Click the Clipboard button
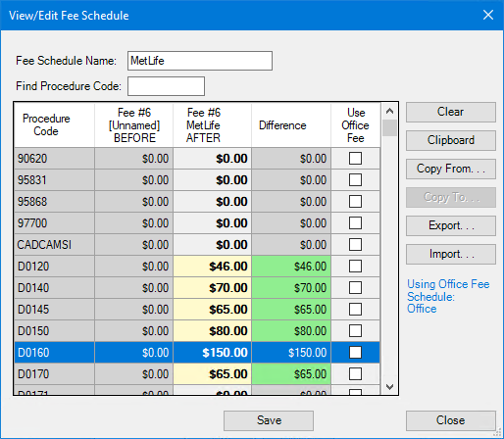Image resolution: width=504 pixels, height=439 pixels. [451, 140]
